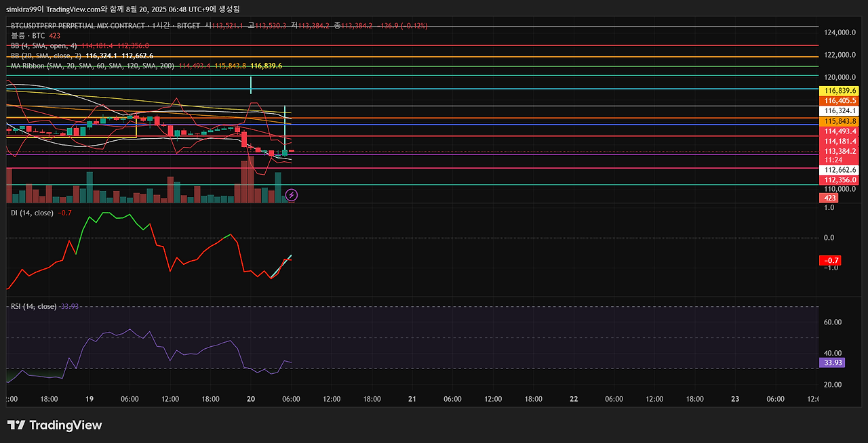Click the -136.9 (-0.12%) change value
868x443 pixels.
click(403, 26)
